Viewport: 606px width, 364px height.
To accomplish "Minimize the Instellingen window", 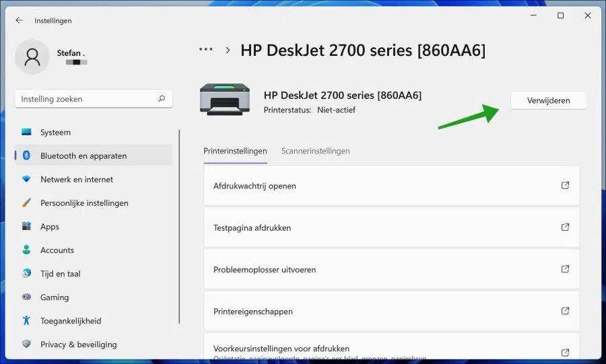I will click(533, 15).
